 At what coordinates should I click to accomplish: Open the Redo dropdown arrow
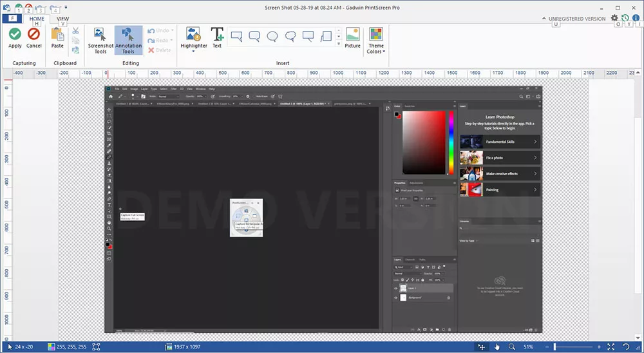point(171,41)
